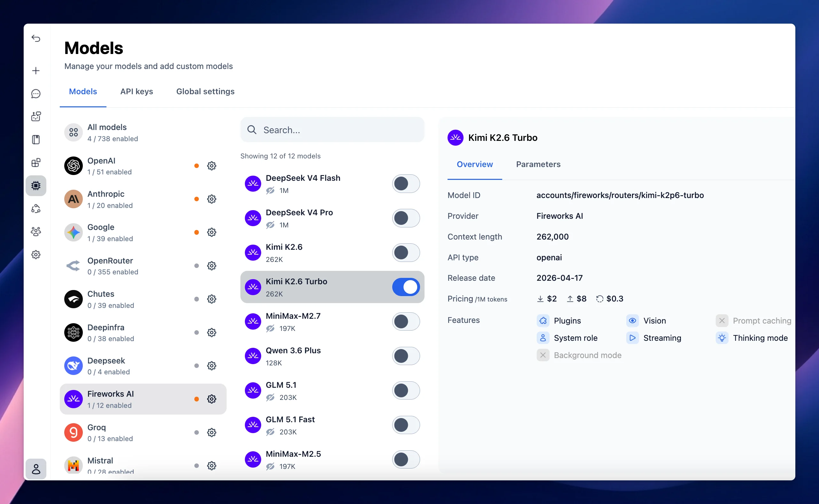Open Google provider settings gear
Viewport: 819px width, 504px height.
tap(212, 232)
